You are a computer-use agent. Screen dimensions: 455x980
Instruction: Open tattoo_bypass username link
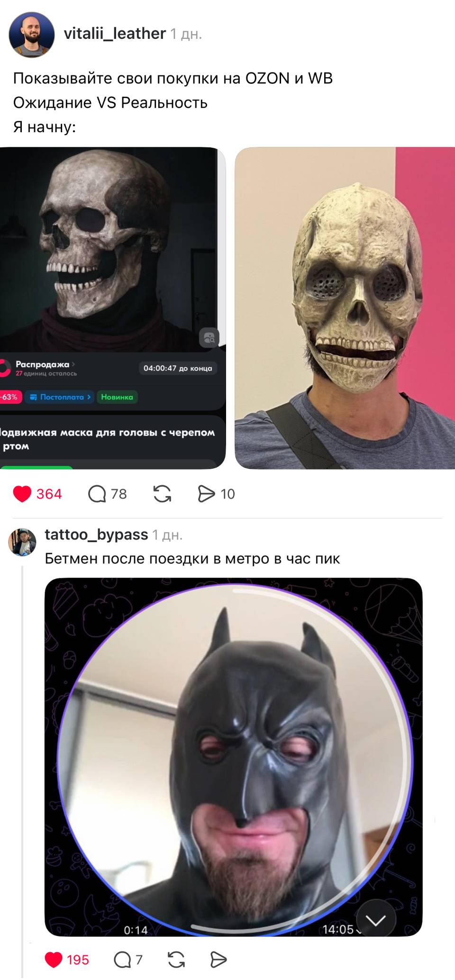click(x=96, y=535)
